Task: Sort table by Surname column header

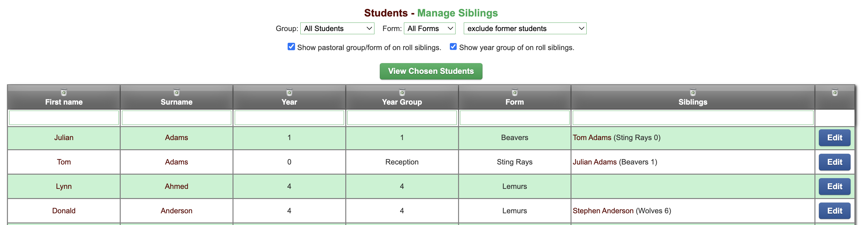Action: coord(176,102)
